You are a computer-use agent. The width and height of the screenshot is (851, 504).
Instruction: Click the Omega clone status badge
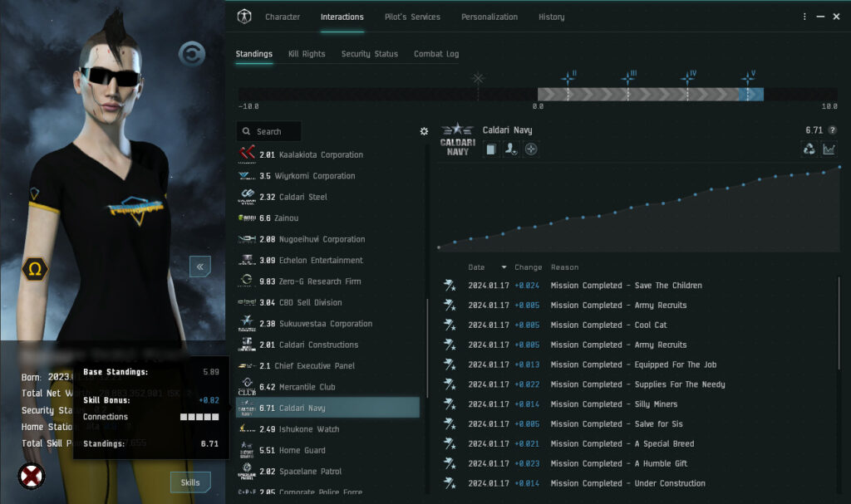(35, 269)
